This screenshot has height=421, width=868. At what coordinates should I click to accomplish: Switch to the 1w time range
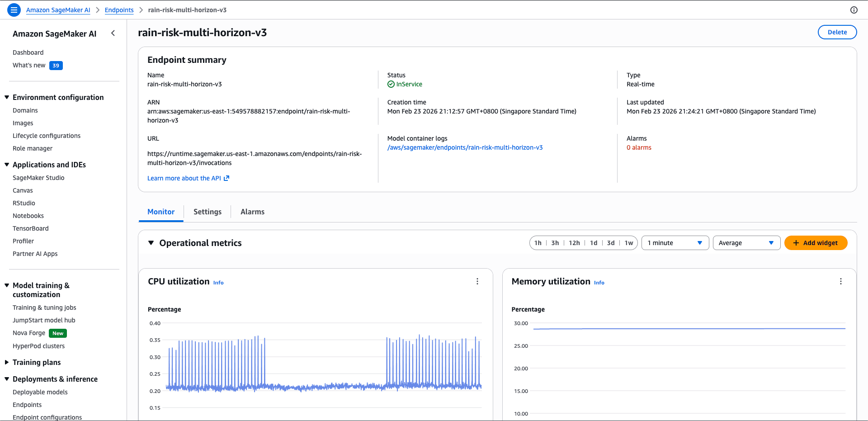pos(629,243)
